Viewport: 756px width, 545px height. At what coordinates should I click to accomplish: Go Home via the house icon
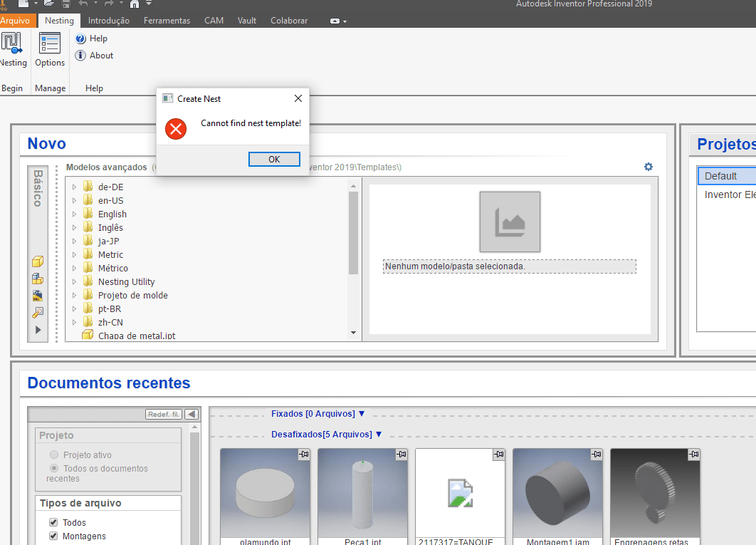[135, 4]
